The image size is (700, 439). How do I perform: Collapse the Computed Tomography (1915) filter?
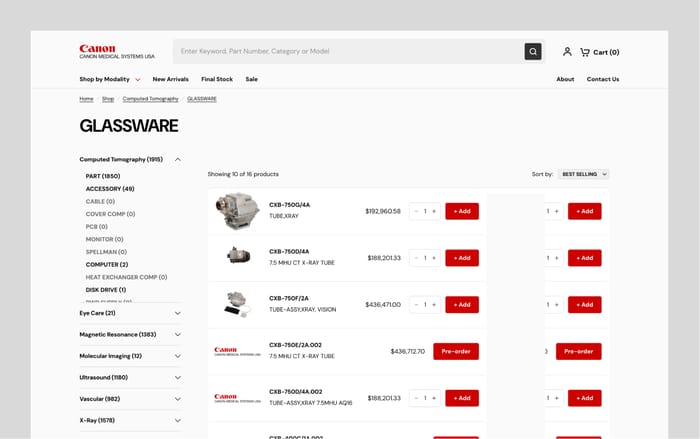tap(130, 159)
